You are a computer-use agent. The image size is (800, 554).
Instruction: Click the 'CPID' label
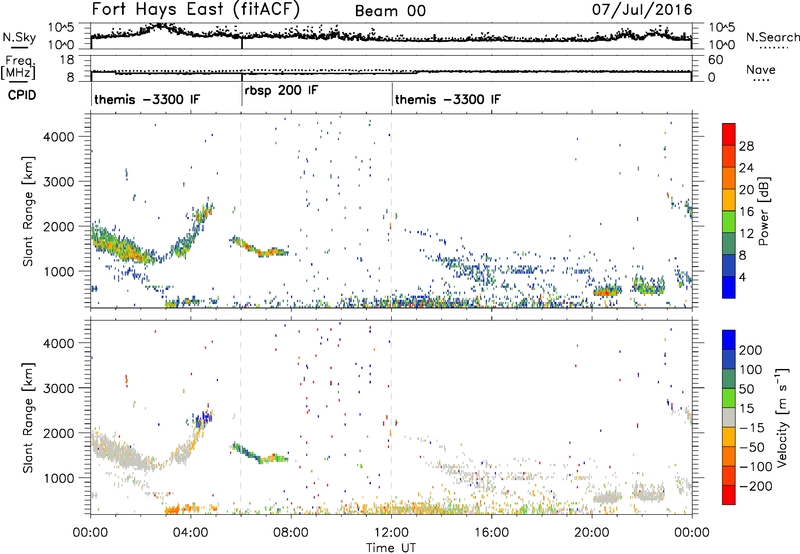pos(22,95)
